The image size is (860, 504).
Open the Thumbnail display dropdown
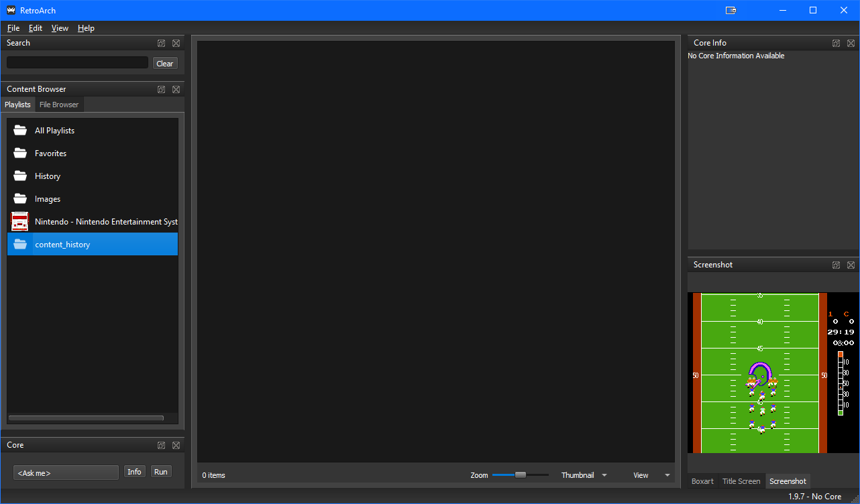pos(583,475)
